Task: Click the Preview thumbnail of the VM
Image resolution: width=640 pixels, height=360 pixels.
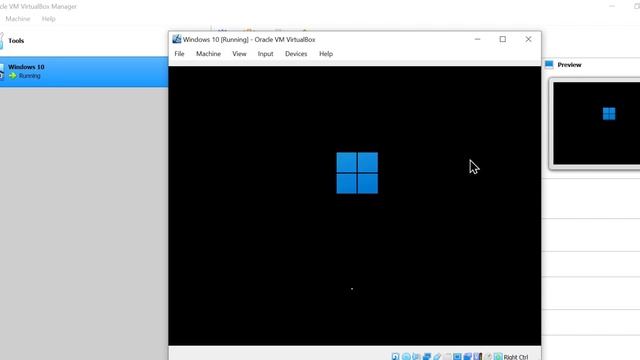Action: tap(596, 123)
